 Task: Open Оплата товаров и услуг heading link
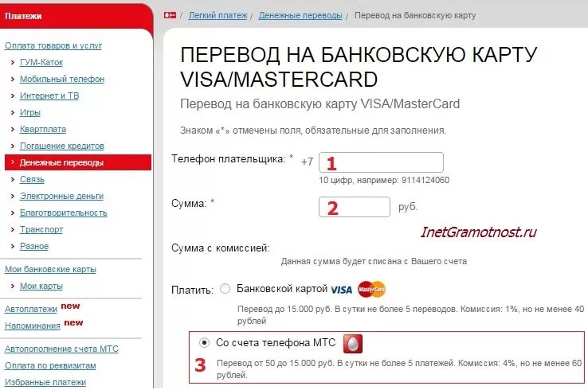(x=53, y=45)
